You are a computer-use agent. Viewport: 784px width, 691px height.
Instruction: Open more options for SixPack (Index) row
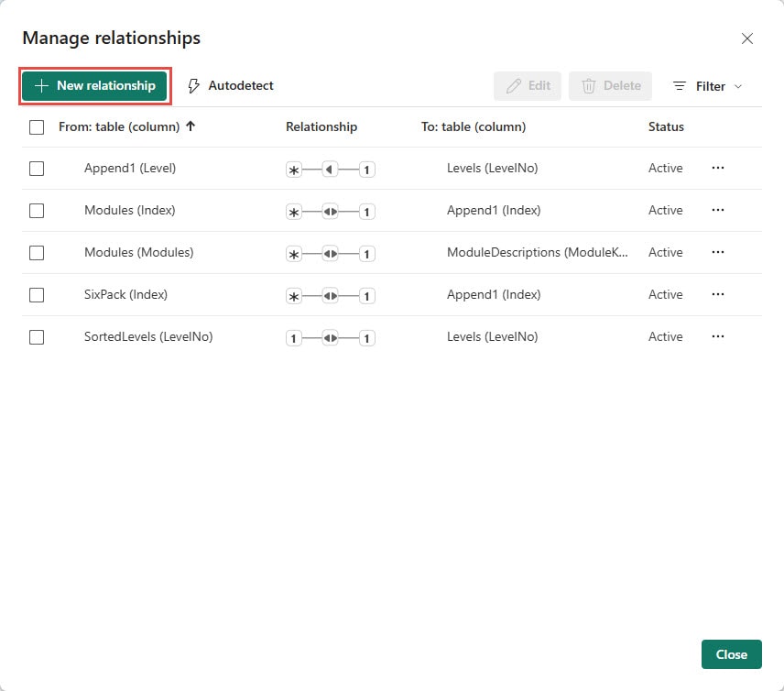(718, 295)
